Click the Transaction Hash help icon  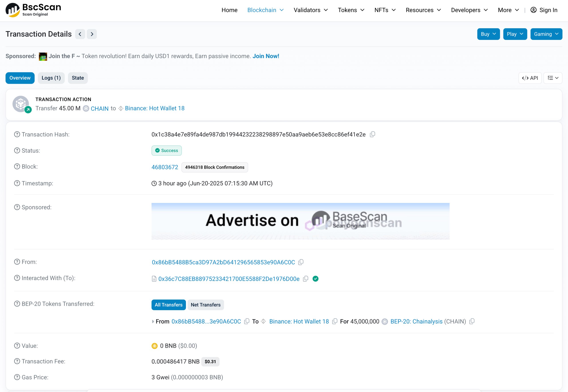17,134
